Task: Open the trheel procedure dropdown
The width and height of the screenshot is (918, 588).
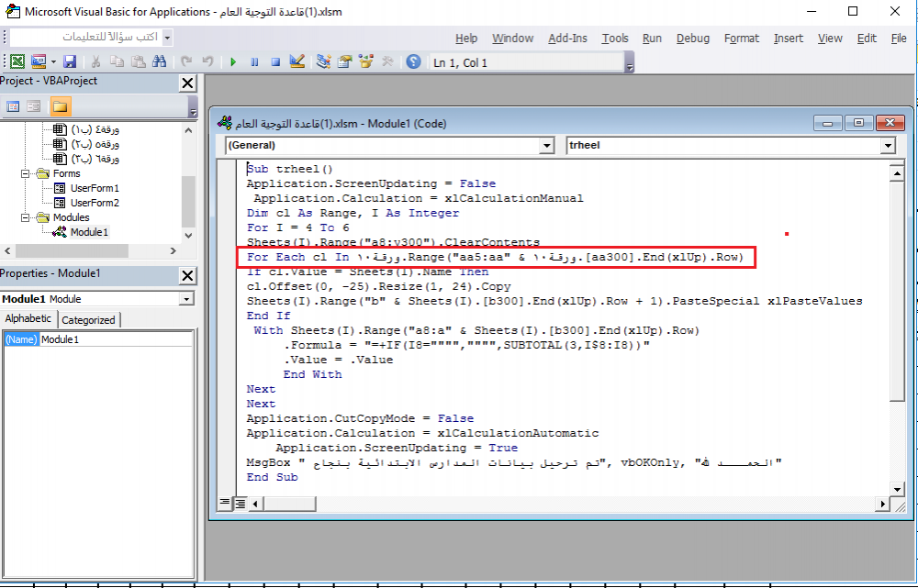Action: [887, 145]
